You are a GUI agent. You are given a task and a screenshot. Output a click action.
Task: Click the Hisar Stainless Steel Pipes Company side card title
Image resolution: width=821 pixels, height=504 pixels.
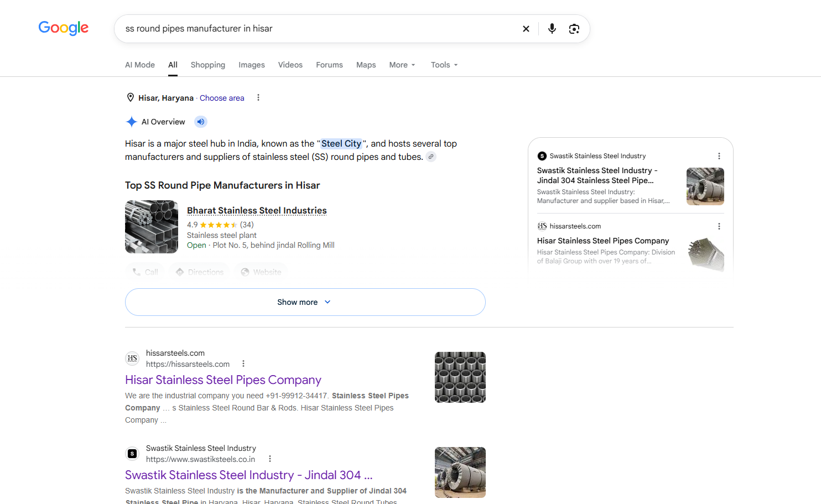point(603,241)
